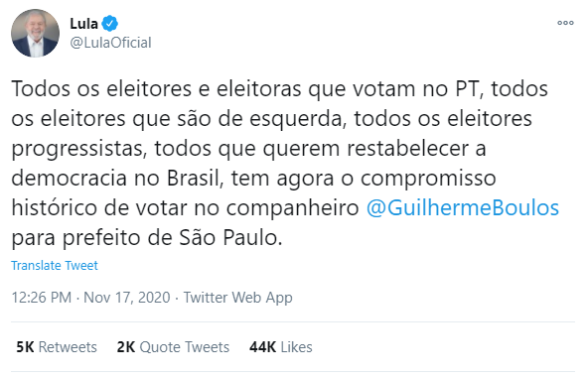Click the word 'PT' in the tweet
The image size is (588, 377).
468,89
